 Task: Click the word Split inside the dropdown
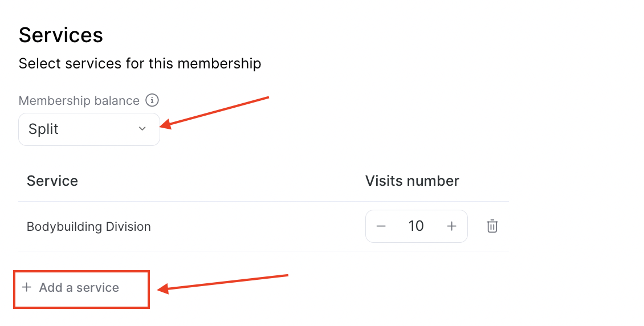43,129
